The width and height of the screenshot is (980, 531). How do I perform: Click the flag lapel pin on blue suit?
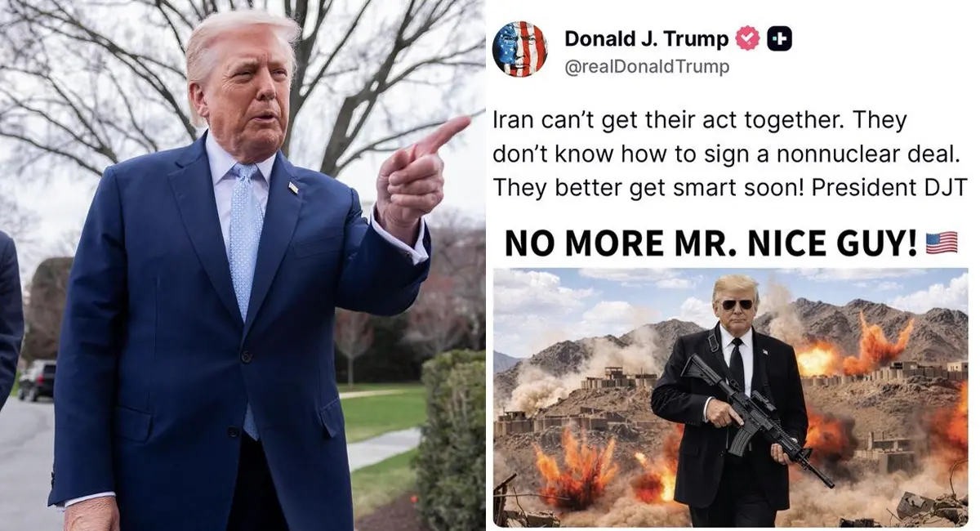[x=292, y=188]
